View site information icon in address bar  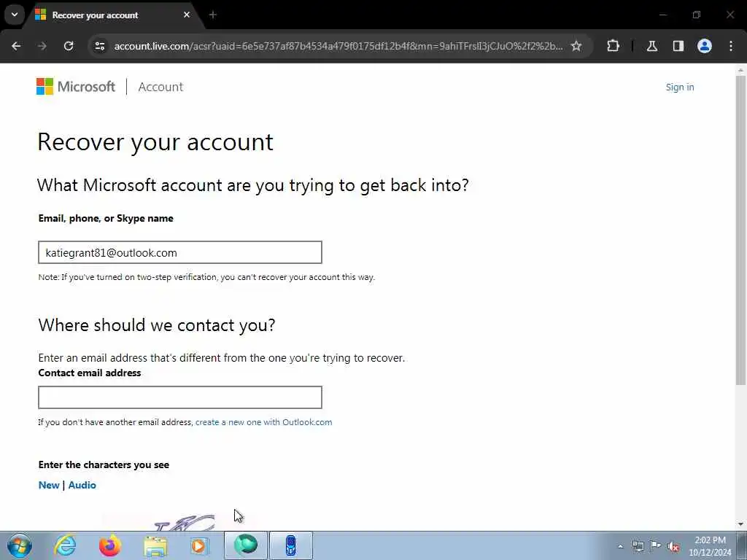pyautogui.click(x=99, y=46)
